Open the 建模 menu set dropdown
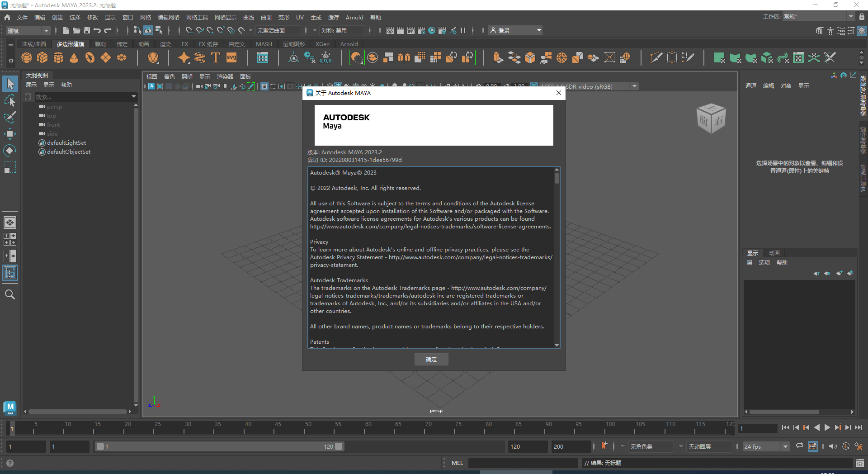Image resolution: width=868 pixels, height=474 pixels. (x=28, y=31)
